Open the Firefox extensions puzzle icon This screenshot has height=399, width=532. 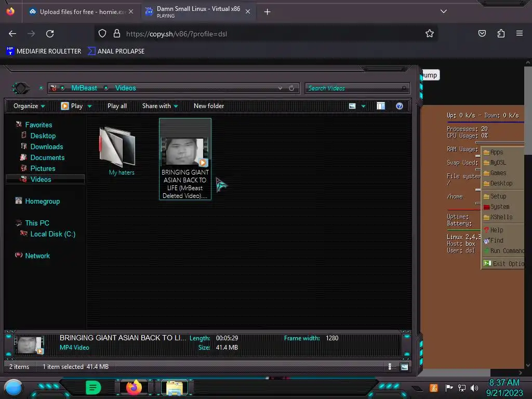point(501,33)
